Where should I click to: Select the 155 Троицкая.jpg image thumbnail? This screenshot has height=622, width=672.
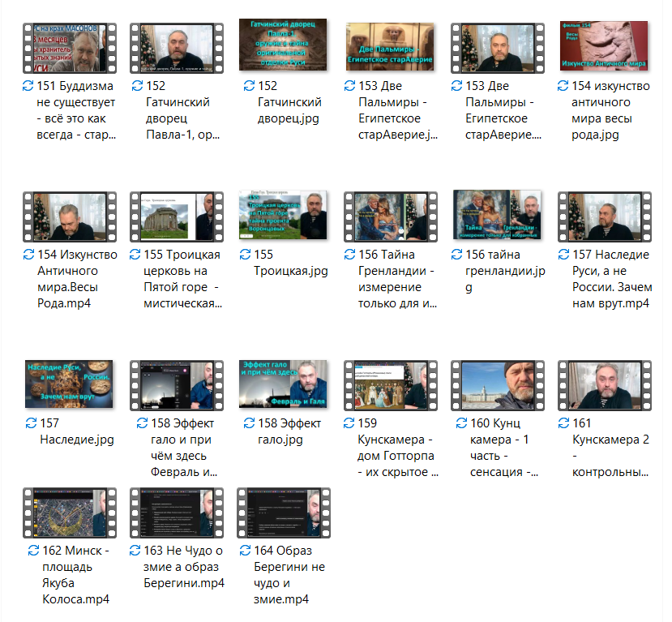(283, 215)
